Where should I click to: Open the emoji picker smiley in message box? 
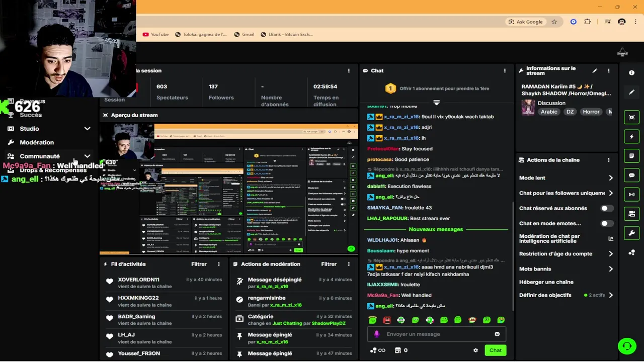497,334
